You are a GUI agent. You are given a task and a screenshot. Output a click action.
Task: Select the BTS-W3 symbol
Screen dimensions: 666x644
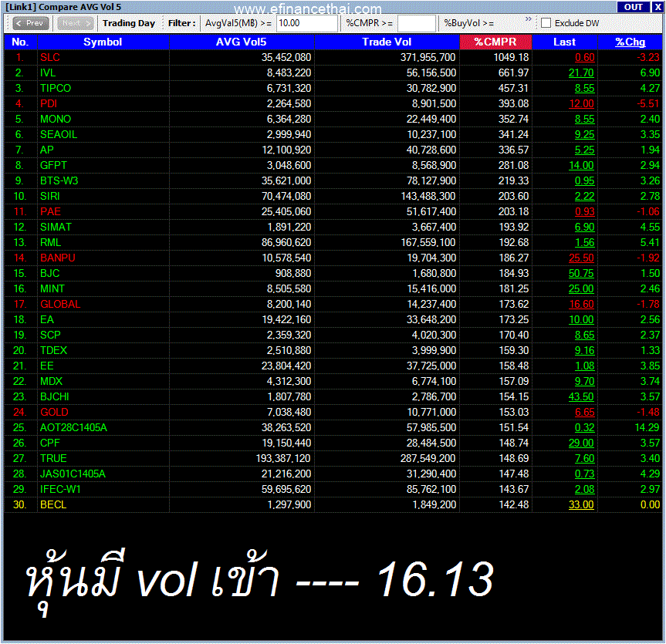click(x=59, y=180)
